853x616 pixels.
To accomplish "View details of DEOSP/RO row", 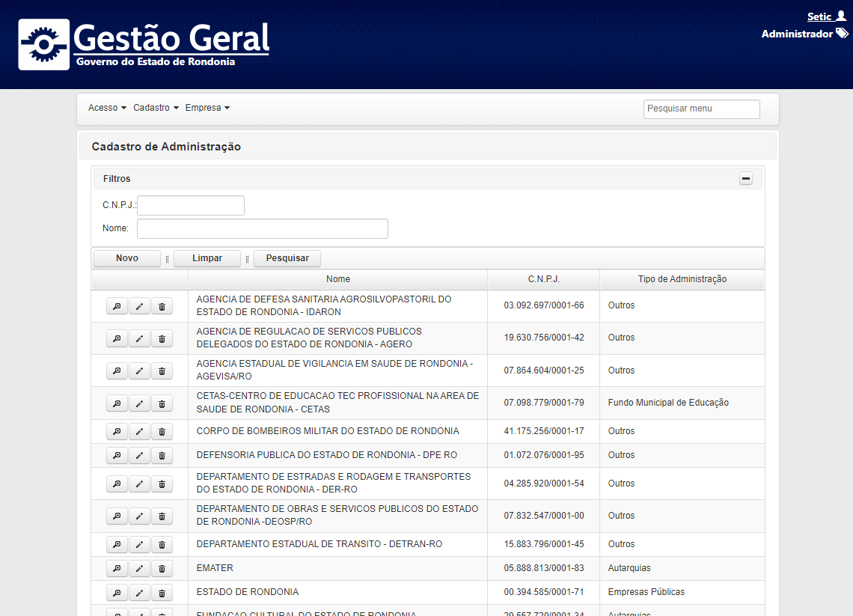I will (117, 516).
